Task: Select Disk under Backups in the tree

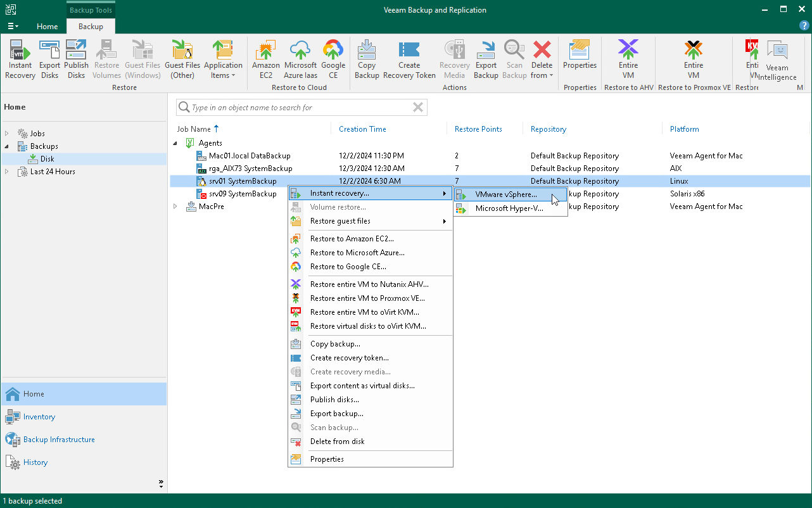Action: pyautogui.click(x=48, y=159)
